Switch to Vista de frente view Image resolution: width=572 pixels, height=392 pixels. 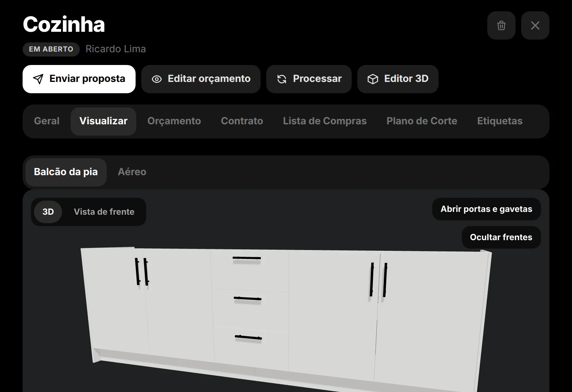104,212
